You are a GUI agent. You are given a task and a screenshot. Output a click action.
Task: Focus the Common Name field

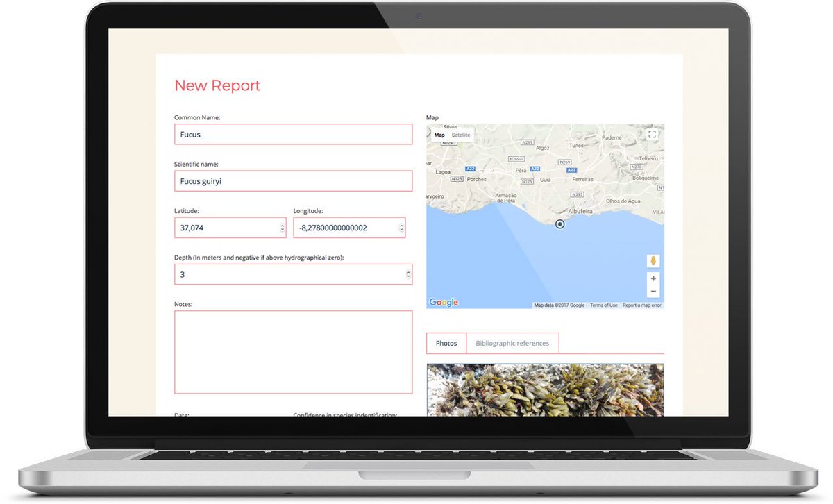[293, 135]
